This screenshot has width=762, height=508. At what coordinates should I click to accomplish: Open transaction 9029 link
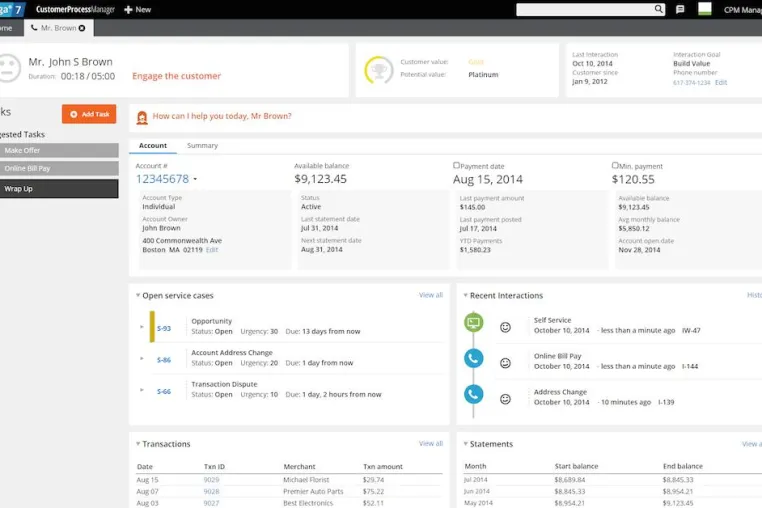(x=211, y=480)
